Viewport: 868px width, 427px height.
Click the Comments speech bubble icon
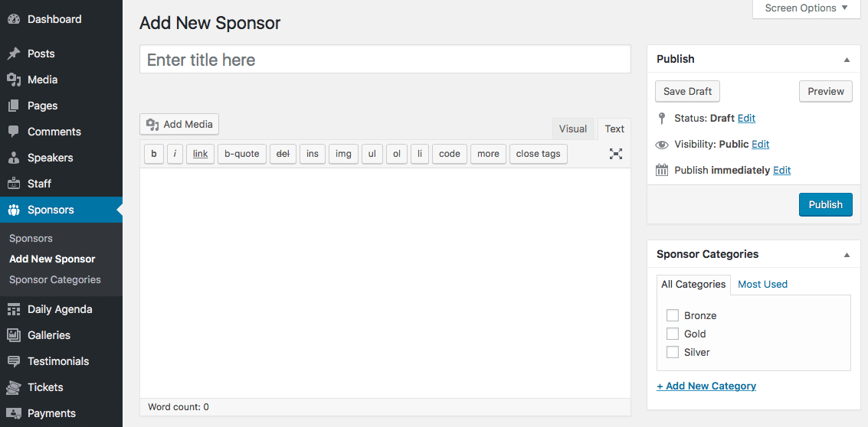click(14, 132)
